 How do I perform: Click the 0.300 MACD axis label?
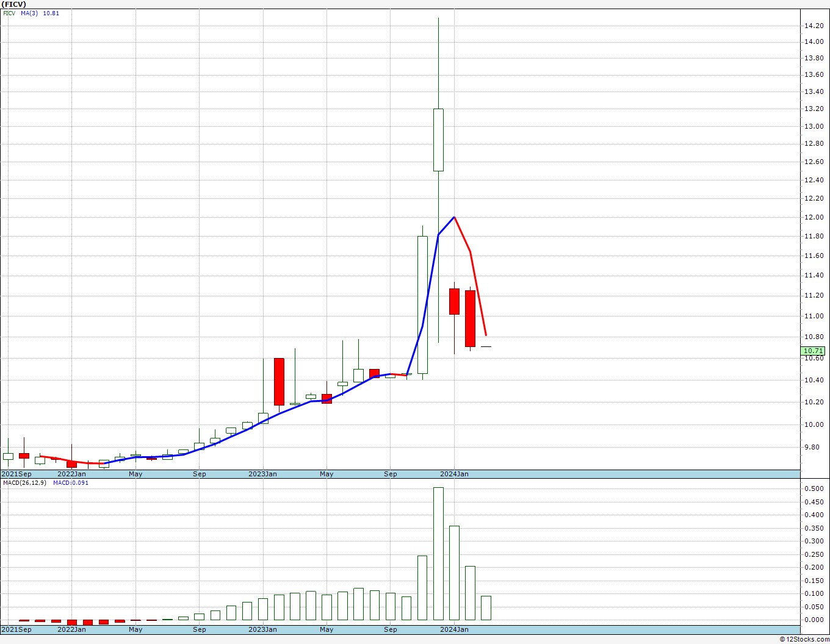click(x=814, y=542)
